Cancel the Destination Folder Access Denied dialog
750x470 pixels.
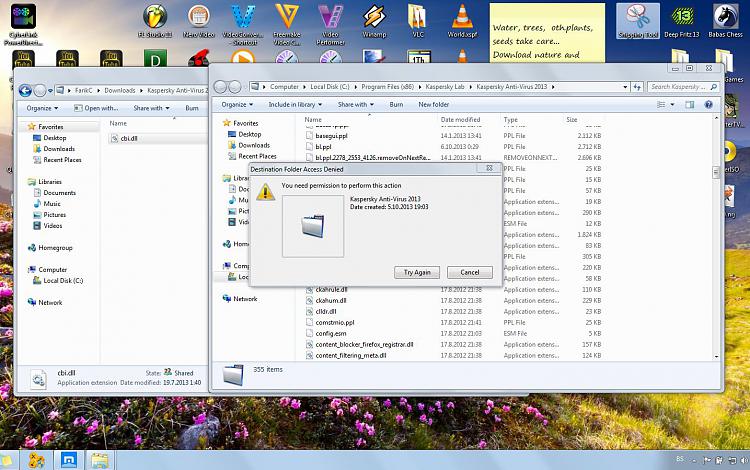pyautogui.click(x=470, y=272)
